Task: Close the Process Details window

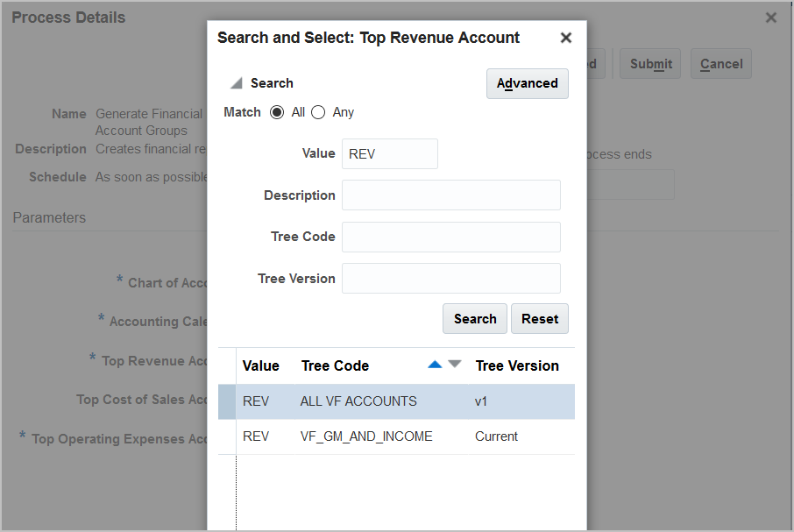Action: pyautogui.click(x=771, y=18)
